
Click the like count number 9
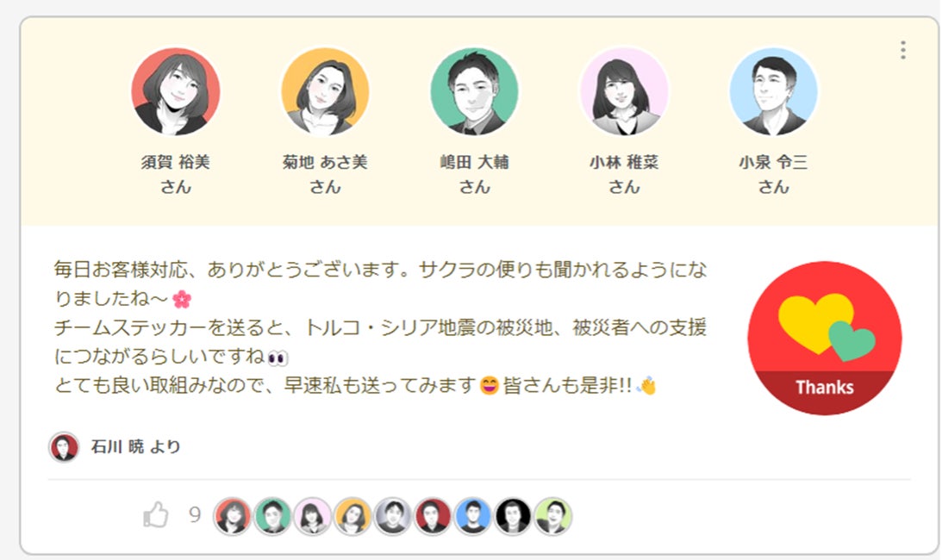pos(195,515)
